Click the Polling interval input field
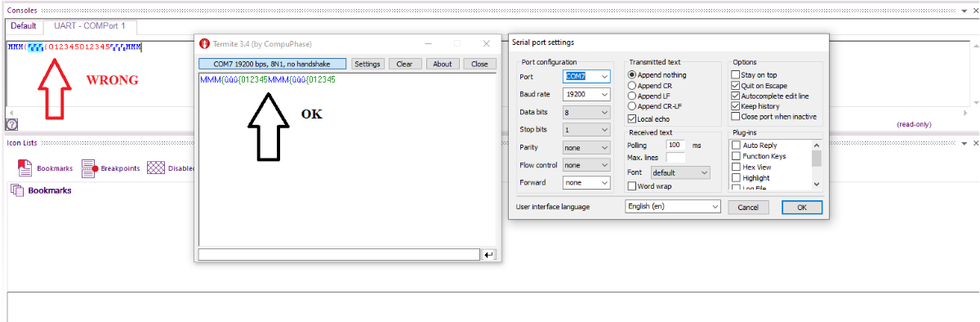The image size is (980, 322). pos(677,145)
